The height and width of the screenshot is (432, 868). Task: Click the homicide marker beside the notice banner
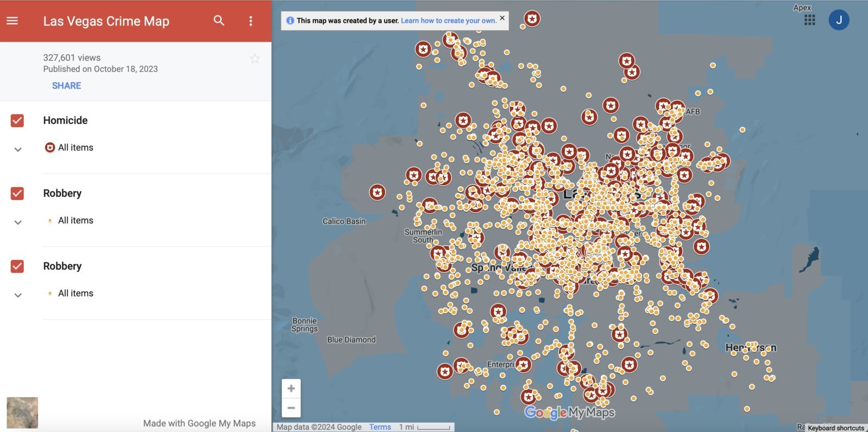[532, 19]
